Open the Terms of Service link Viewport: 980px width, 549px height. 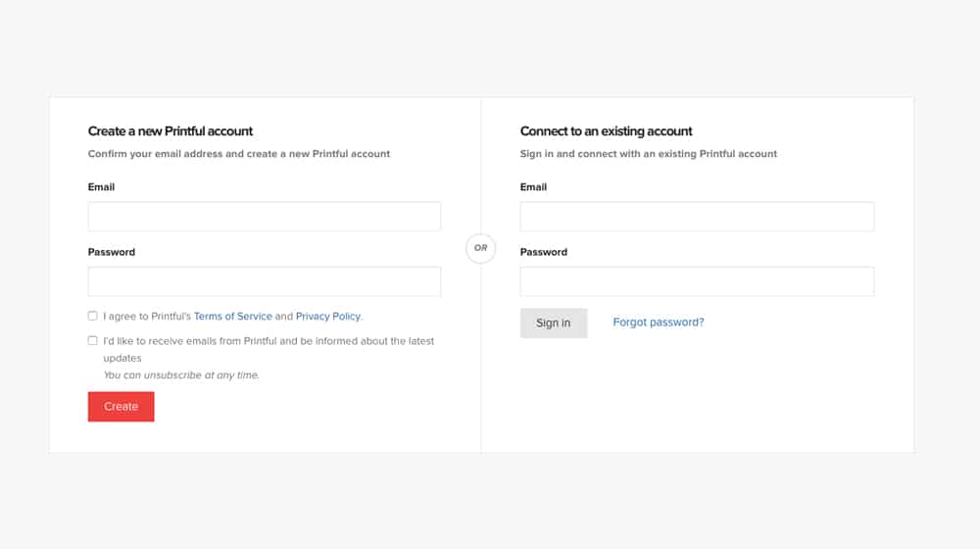tap(232, 317)
